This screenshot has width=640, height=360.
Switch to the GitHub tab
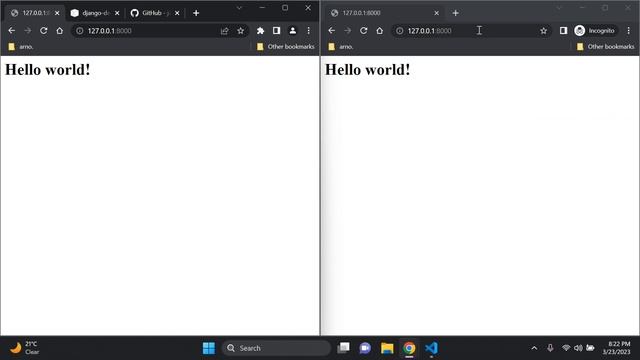click(x=156, y=13)
